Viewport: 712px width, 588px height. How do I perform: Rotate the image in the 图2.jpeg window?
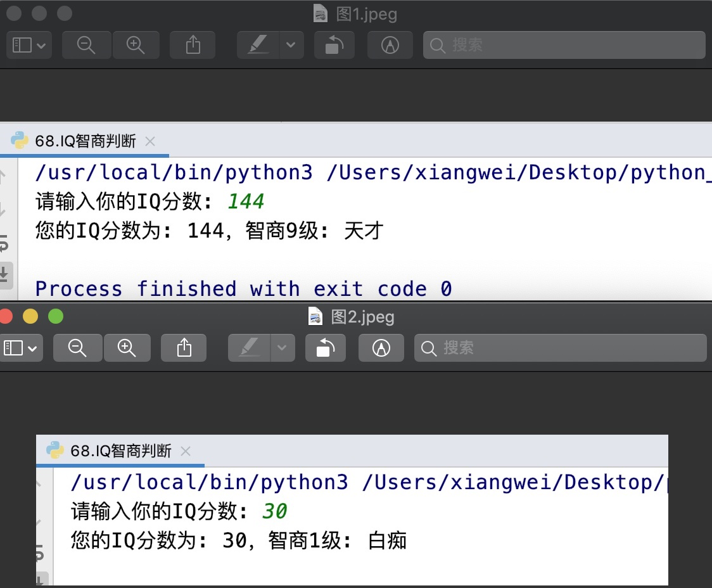[x=325, y=347]
